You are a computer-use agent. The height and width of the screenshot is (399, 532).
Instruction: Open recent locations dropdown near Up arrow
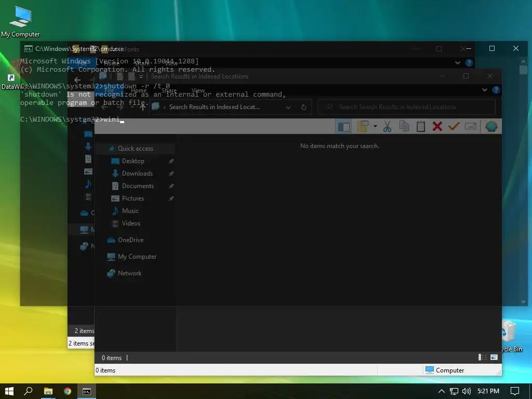click(x=132, y=107)
